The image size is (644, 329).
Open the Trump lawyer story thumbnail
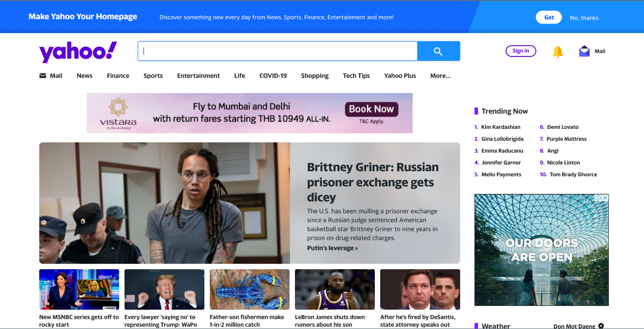coord(164,289)
